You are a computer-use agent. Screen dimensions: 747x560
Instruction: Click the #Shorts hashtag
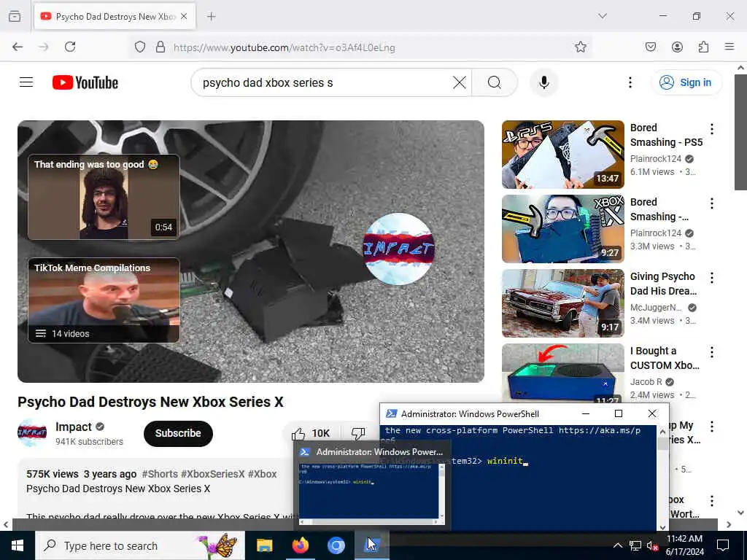160,474
